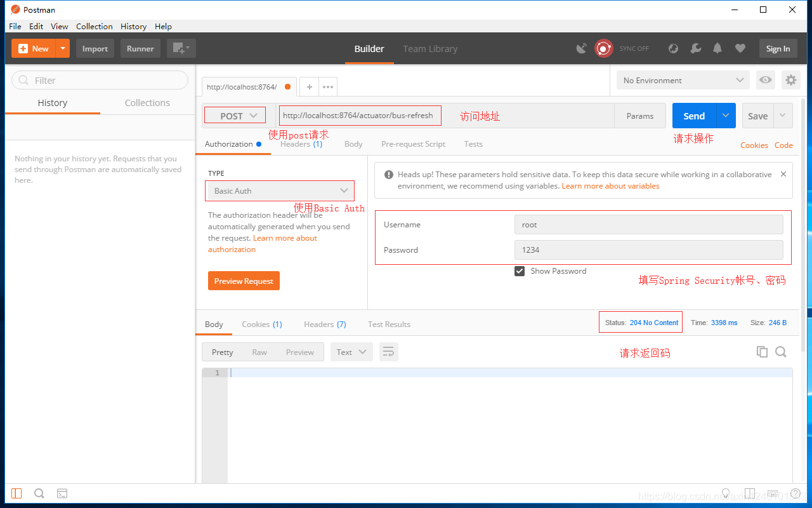Switch to the Builder tab

(x=369, y=48)
